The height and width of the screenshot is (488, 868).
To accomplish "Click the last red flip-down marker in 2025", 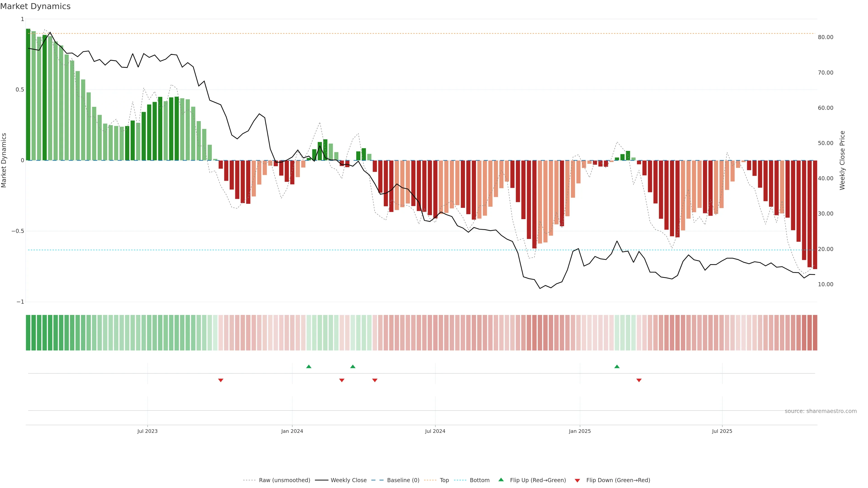I will click(639, 380).
